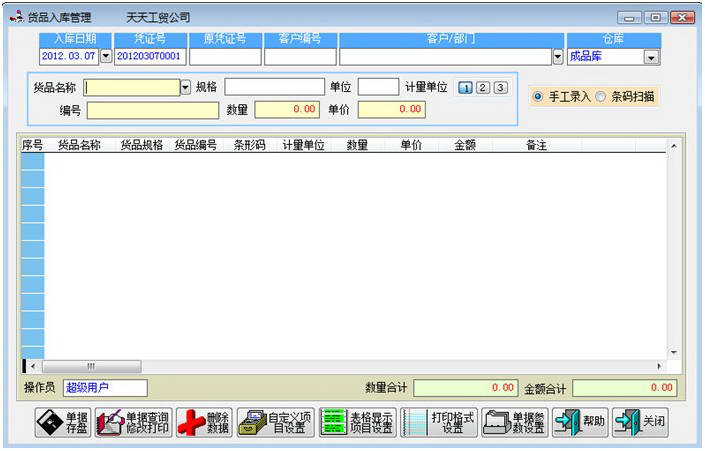Click the 帮助 help button
Image resolution: width=705 pixels, height=451 pixels.
tap(580, 423)
